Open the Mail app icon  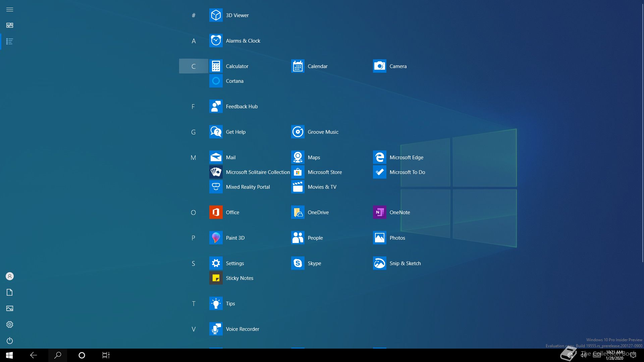tap(216, 157)
